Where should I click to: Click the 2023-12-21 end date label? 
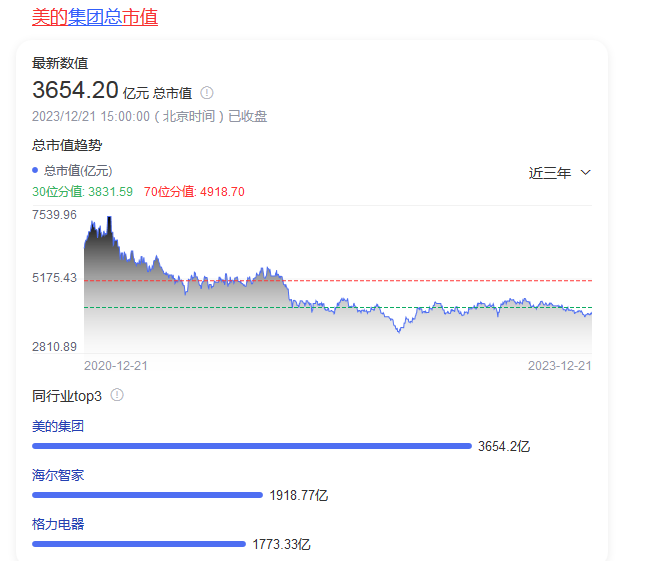(560, 366)
